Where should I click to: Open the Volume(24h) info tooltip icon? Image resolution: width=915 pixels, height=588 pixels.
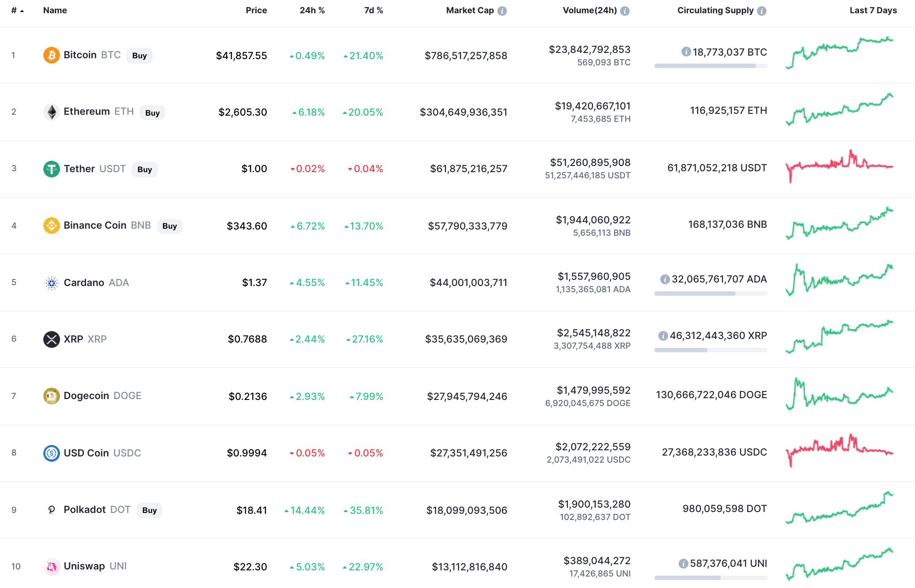pyautogui.click(x=625, y=11)
